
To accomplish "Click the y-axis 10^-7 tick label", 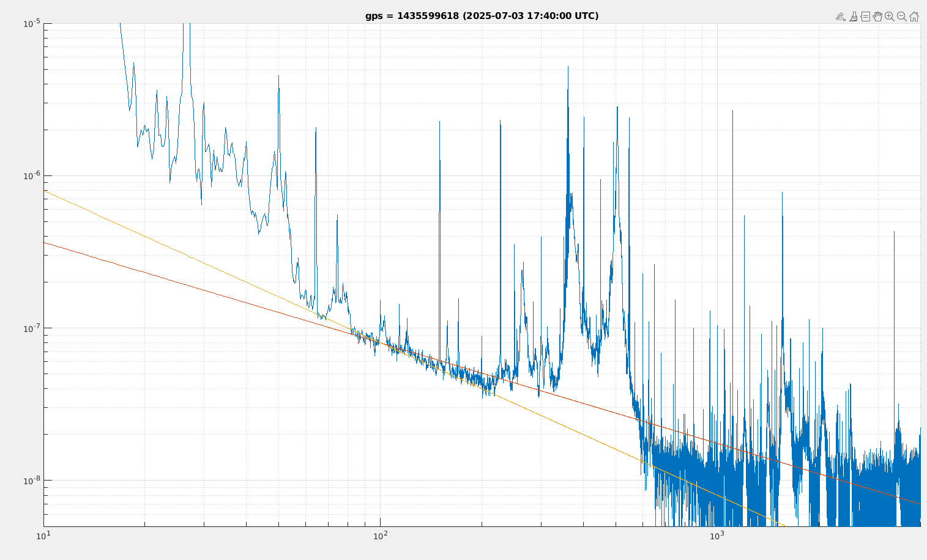I will [x=32, y=328].
